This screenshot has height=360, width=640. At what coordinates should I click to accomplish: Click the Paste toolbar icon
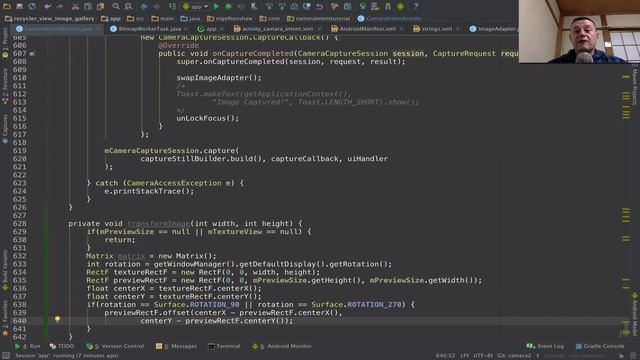(100, 6)
